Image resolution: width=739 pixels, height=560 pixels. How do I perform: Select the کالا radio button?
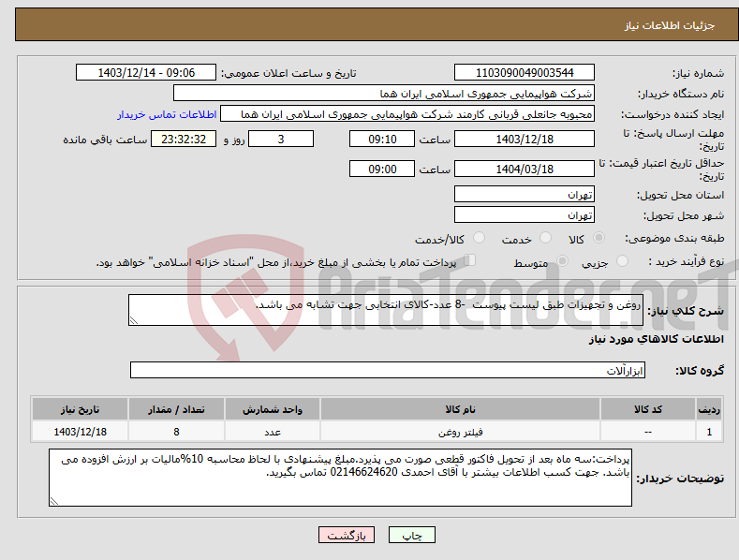[599, 238]
